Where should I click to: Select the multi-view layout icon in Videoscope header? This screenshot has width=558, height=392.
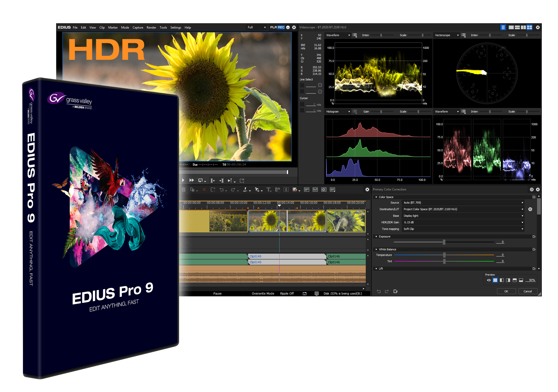click(530, 27)
